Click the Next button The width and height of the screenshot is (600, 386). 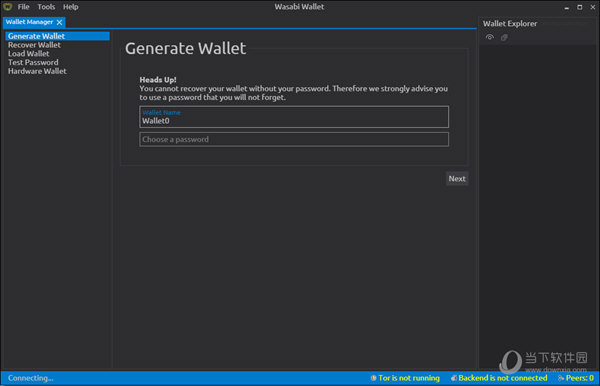point(457,179)
